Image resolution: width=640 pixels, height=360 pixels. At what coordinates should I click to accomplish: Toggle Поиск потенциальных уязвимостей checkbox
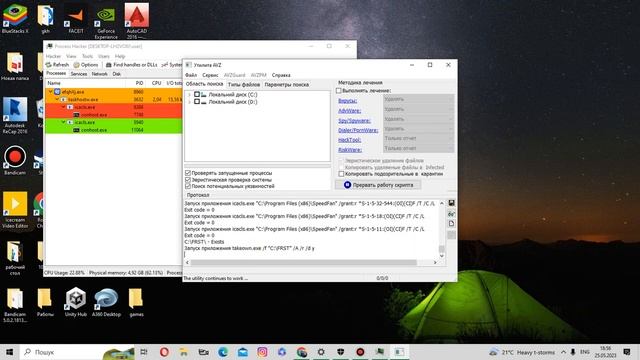point(188,186)
